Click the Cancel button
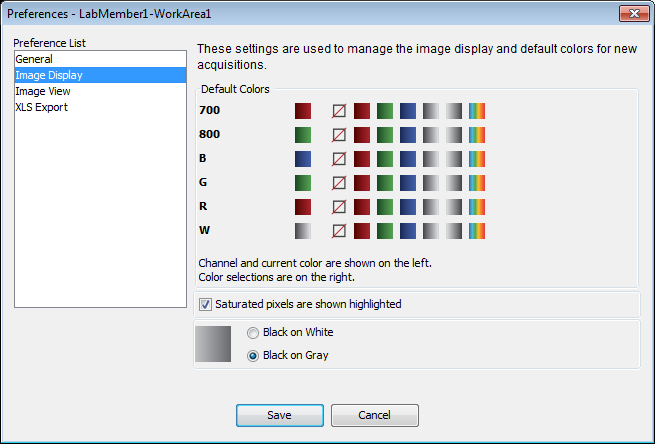The image size is (655, 444). 375,415
